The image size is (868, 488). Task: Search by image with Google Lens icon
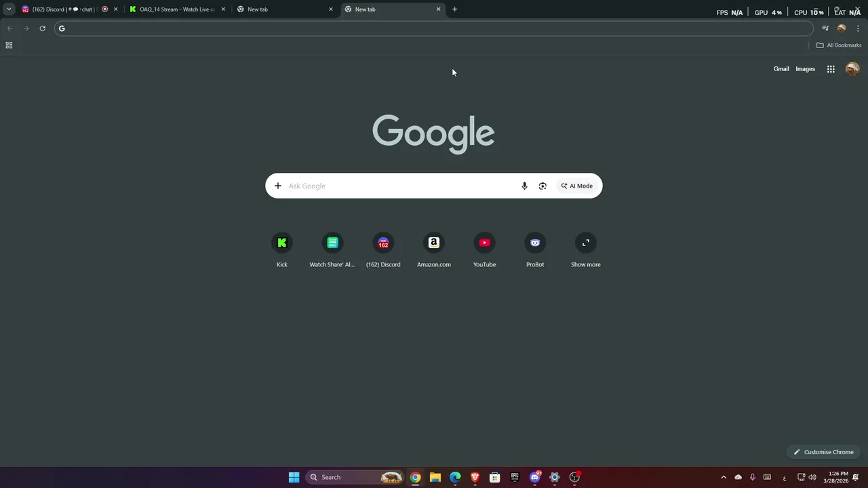pyautogui.click(x=542, y=186)
